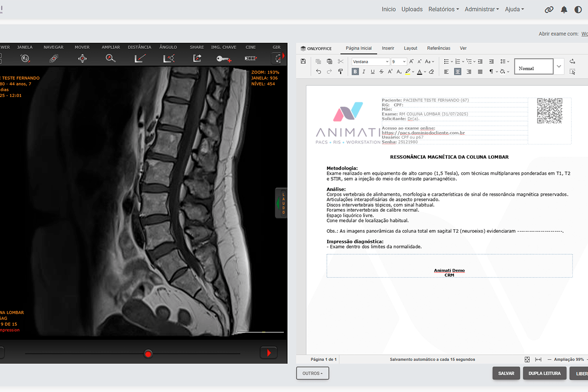The width and height of the screenshot is (588, 392).
Task: Click the paste icon in editor toolbar
Action: tap(329, 61)
